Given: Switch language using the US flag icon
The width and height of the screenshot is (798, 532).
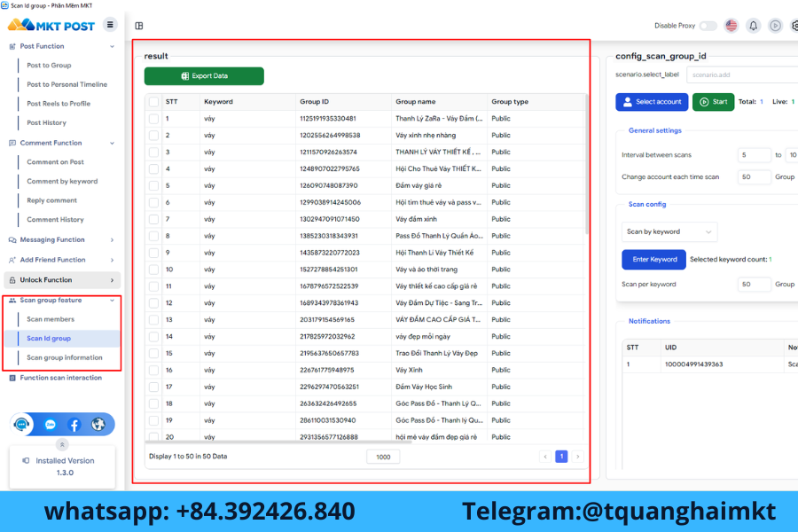Looking at the screenshot, I should [731, 26].
